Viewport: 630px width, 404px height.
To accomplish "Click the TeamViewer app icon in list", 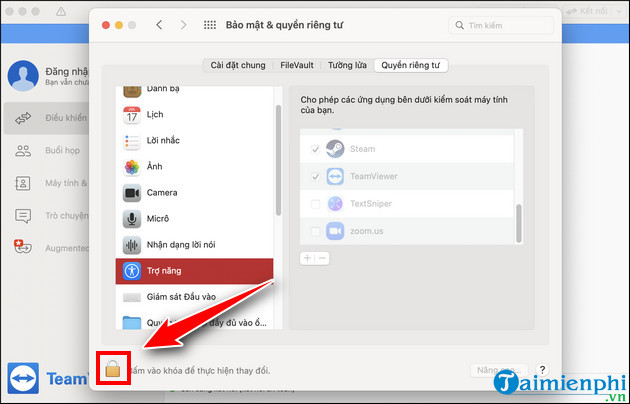I will tap(335, 176).
